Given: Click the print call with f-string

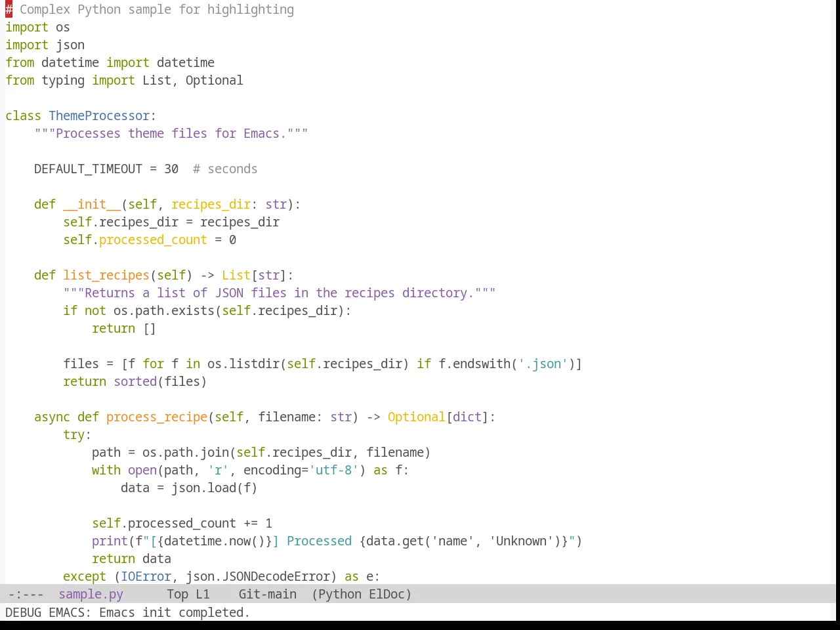Looking at the screenshot, I should click(x=337, y=541).
